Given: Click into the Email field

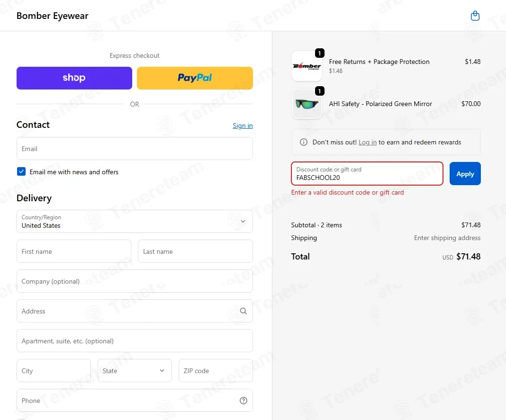Looking at the screenshot, I should click(x=135, y=148).
